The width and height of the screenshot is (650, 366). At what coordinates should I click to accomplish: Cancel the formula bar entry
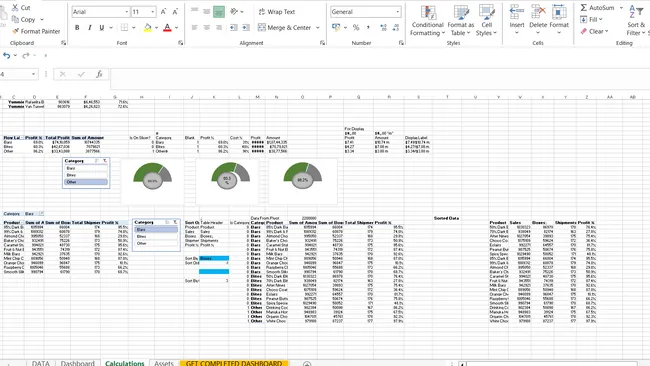63,74
